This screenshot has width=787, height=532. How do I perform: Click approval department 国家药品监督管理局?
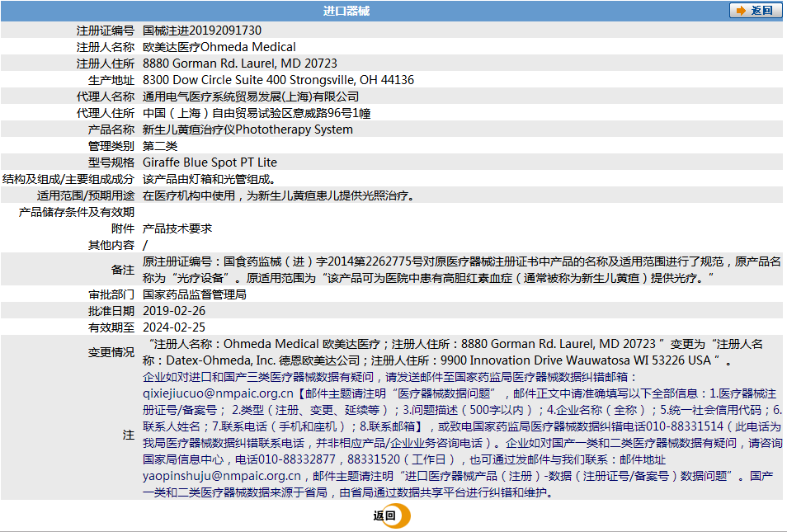[x=195, y=294]
